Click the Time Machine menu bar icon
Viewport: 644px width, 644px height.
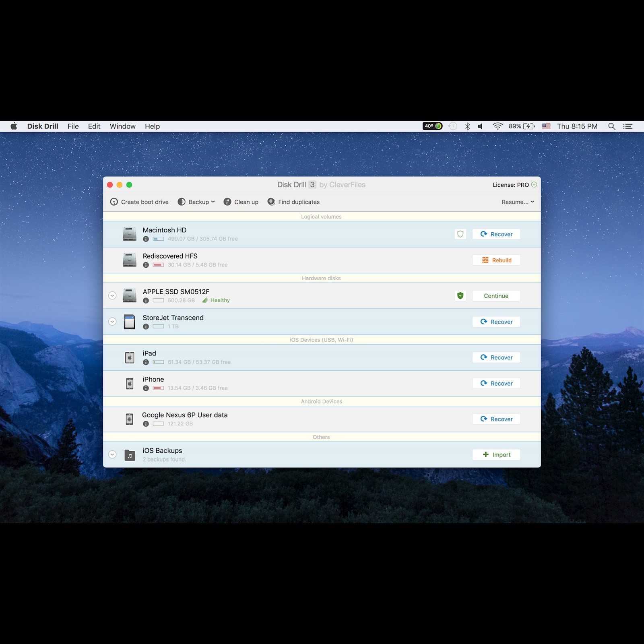453,126
